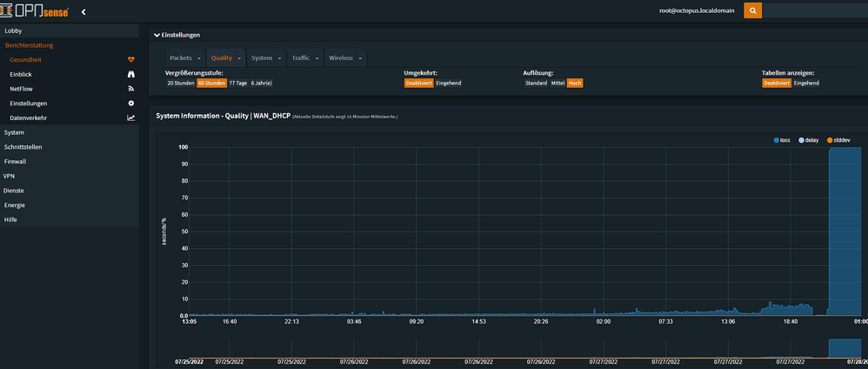Screen dimensions: 868x369
Task: Toggle the stddev series in legend
Action: pyautogui.click(x=838, y=140)
